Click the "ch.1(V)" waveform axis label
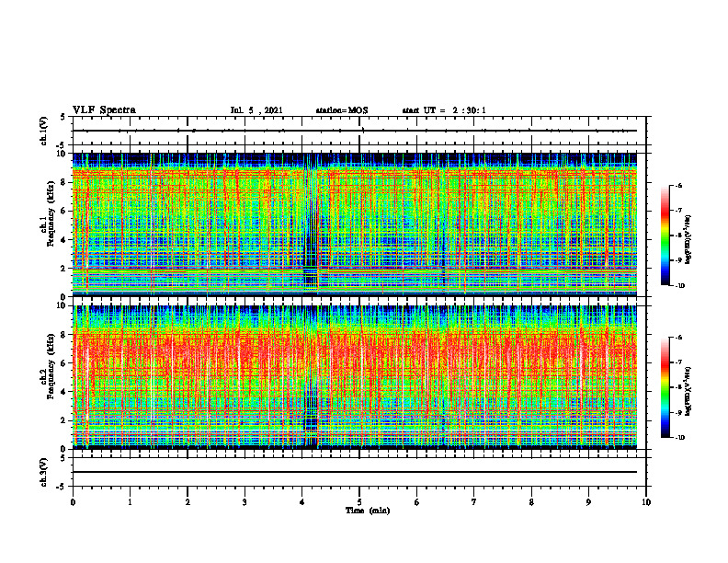 [x=44, y=131]
